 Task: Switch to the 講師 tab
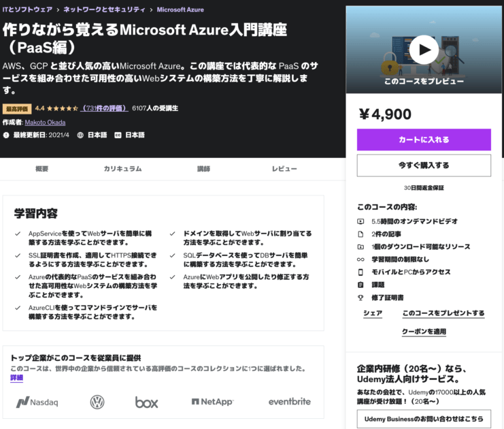click(x=203, y=169)
